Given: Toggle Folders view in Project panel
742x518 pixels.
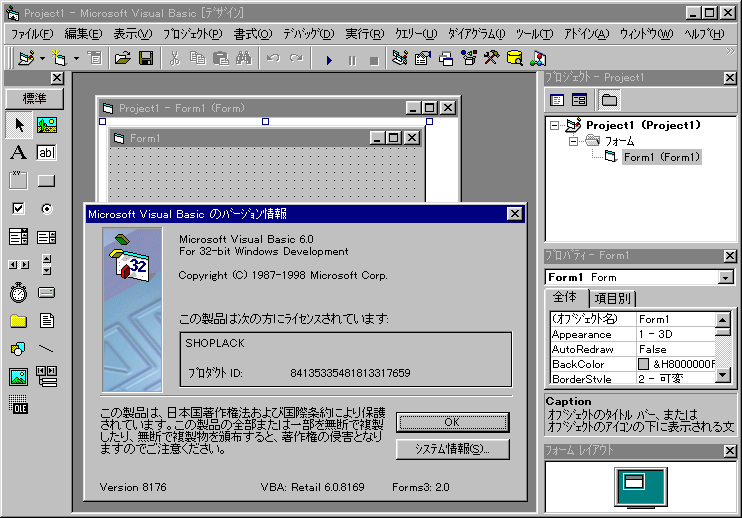Looking at the screenshot, I should [x=609, y=100].
